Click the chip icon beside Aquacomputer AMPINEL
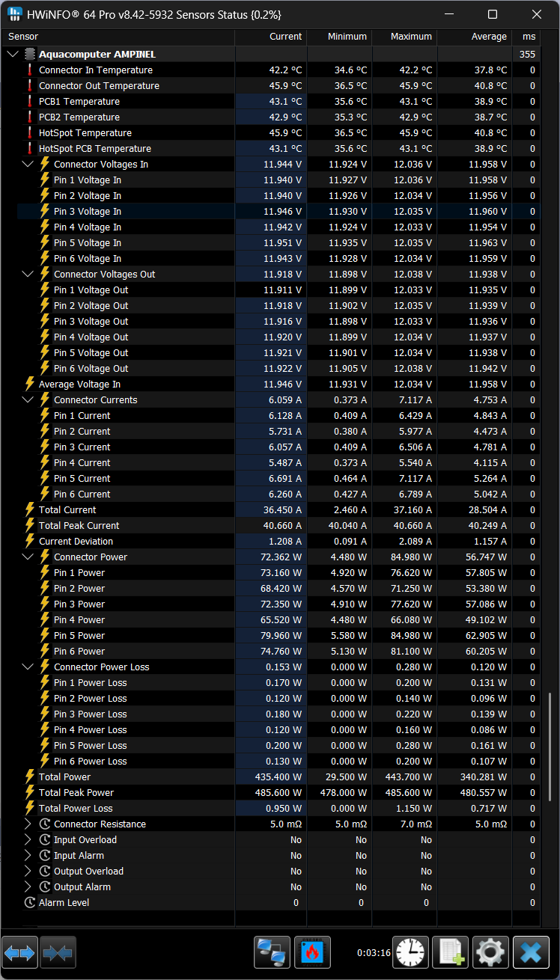The image size is (560, 980). pos(30,54)
